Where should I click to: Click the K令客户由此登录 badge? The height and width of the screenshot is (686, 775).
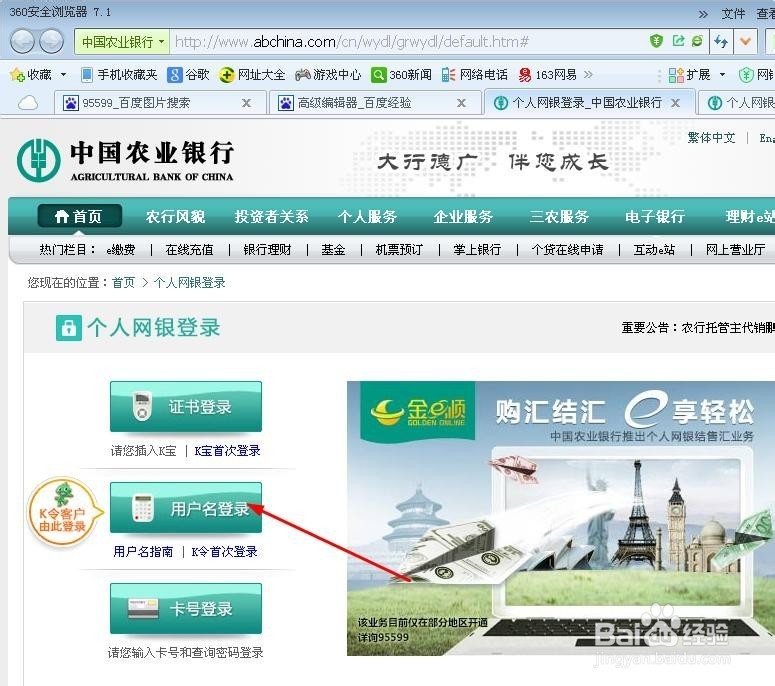point(64,513)
